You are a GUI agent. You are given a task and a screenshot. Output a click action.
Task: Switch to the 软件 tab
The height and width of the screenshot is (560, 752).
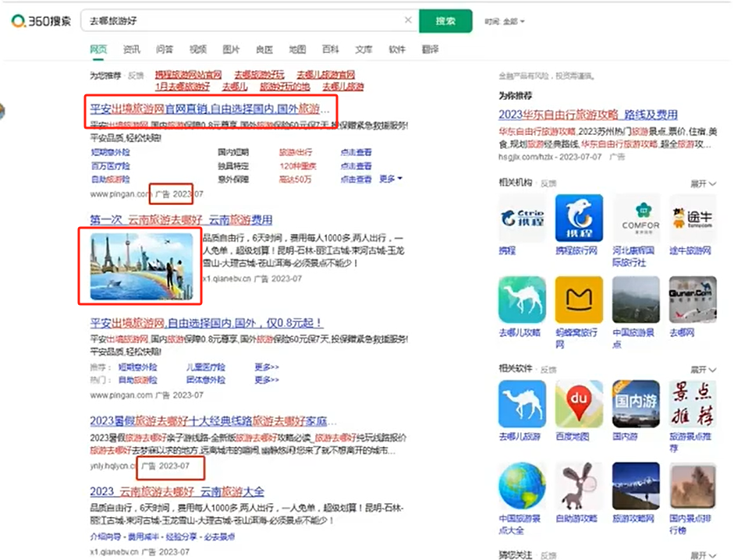point(397,49)
